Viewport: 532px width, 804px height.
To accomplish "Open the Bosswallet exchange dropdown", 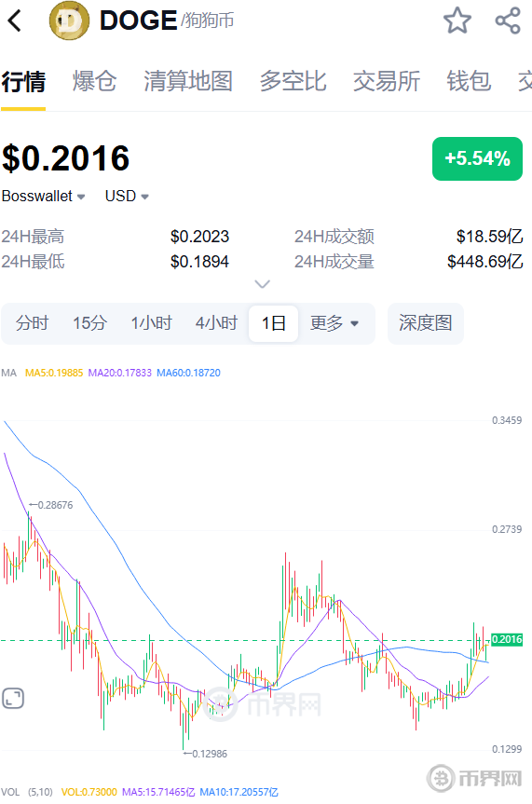I will (43, 196).
